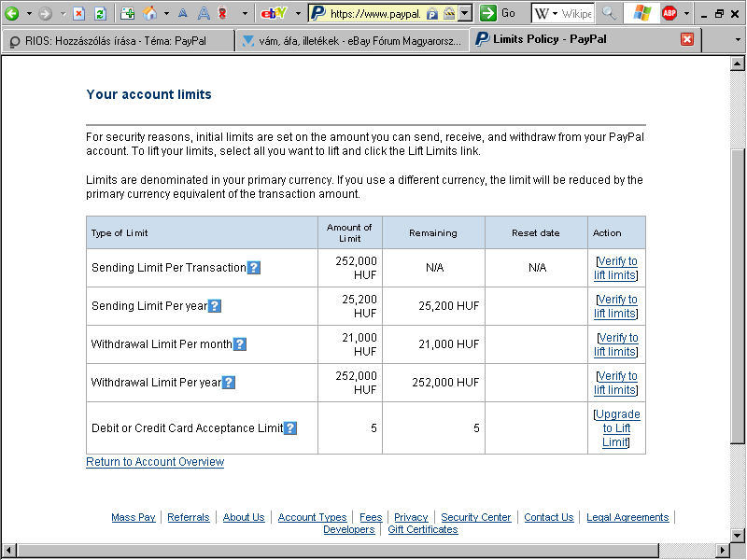The image size is (747, 560).
Task: Click the horizontal scrollbar left arrow
Action: point(8,550)
